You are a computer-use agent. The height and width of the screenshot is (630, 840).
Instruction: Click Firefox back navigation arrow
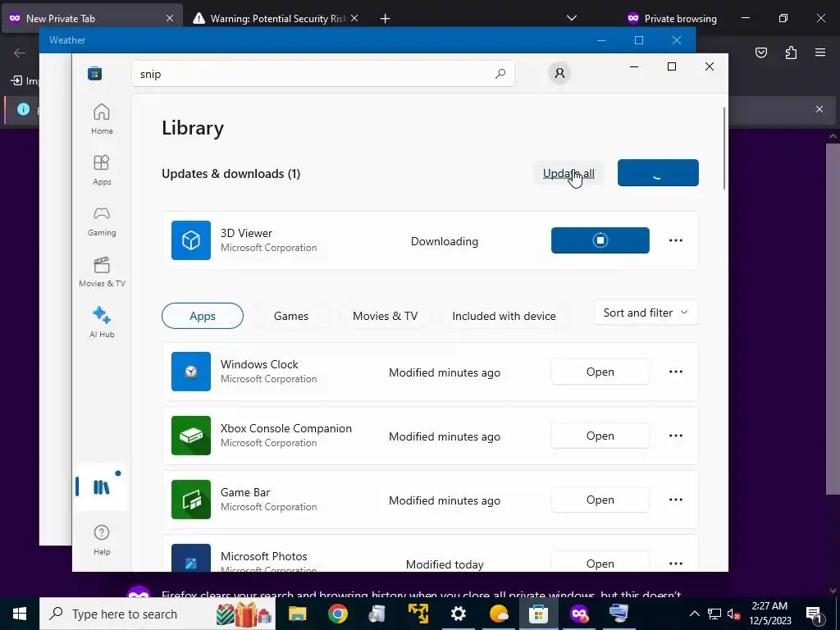click(20, 52)
